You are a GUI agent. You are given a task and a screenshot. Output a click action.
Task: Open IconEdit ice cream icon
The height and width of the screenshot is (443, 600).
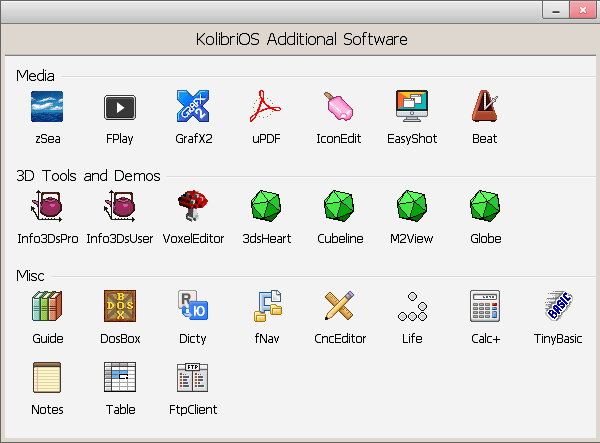339,106
